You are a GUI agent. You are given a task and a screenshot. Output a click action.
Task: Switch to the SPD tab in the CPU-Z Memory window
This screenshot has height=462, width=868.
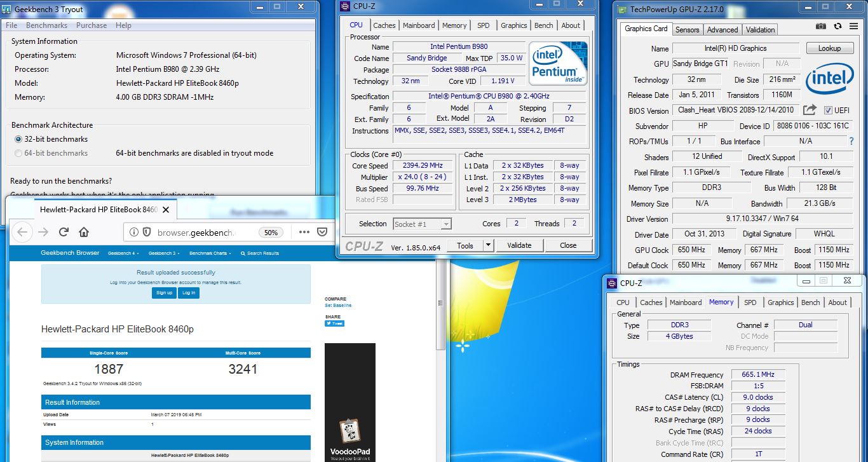[750, 302]
